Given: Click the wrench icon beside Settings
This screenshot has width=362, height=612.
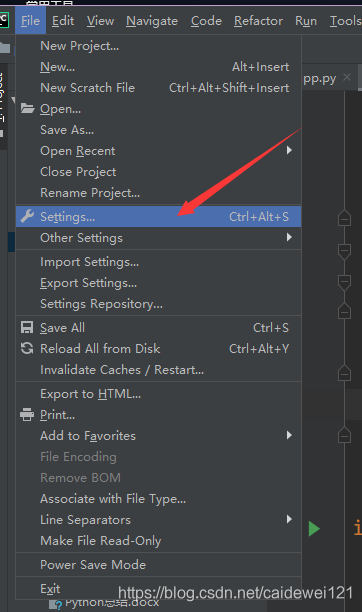Looking at the screenshot, I should (x=27, y=216).
